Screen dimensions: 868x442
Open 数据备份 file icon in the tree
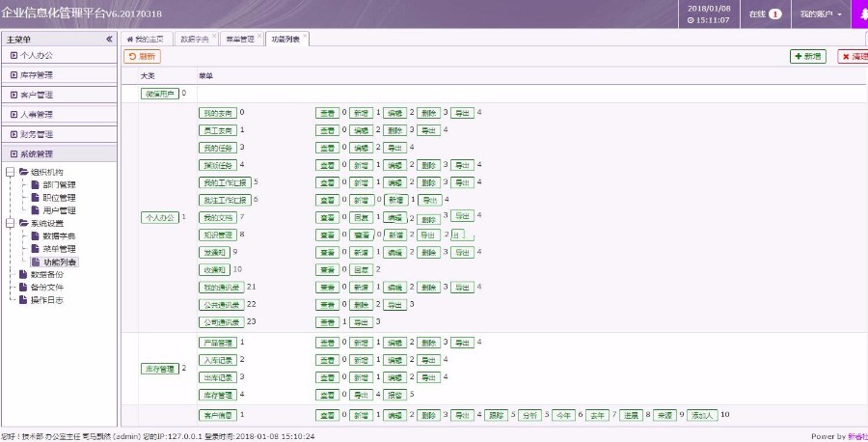pyautogui.click(x=24, y=274)
